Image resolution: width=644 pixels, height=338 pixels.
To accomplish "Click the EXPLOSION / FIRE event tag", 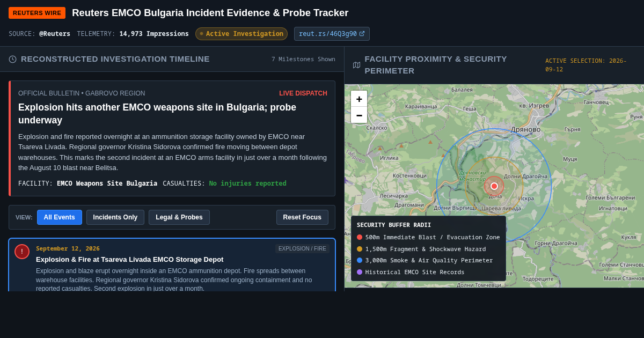I will click(302, 248).
